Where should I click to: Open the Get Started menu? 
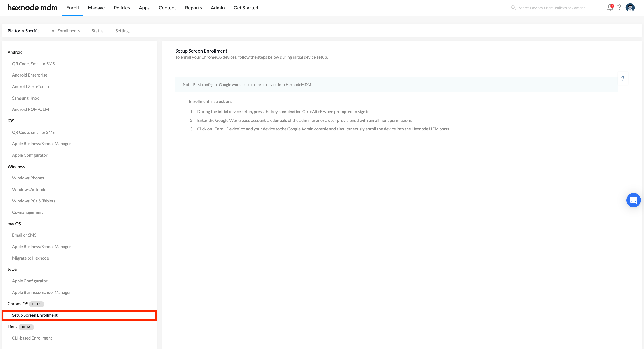click(x=246, y=8)
